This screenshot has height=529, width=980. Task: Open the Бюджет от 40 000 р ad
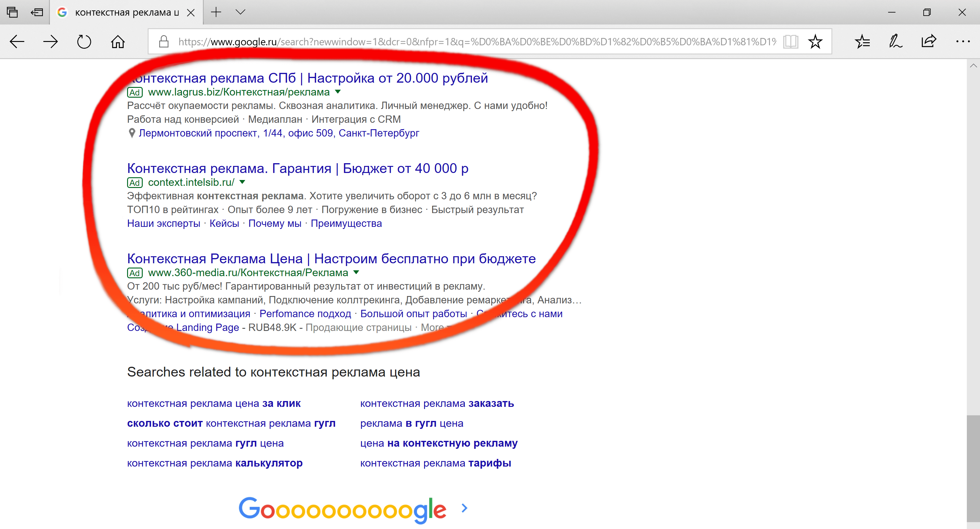(x=297, y=168)
